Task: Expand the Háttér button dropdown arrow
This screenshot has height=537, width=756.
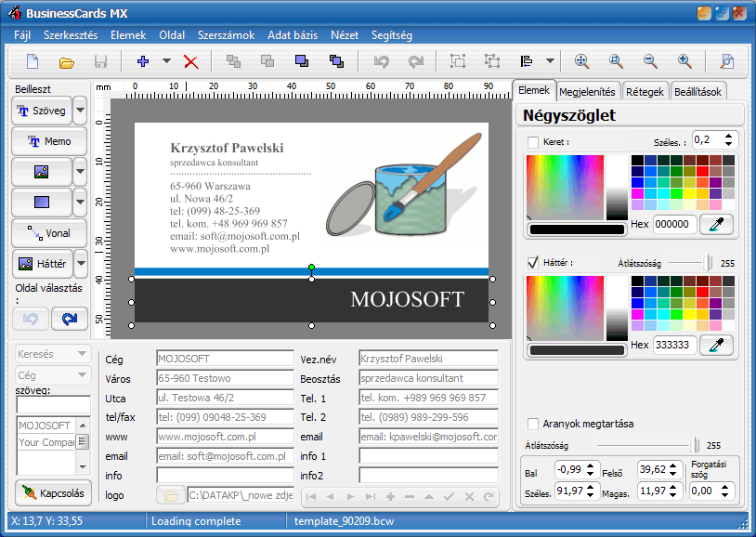Action: [x=81, y=264]
